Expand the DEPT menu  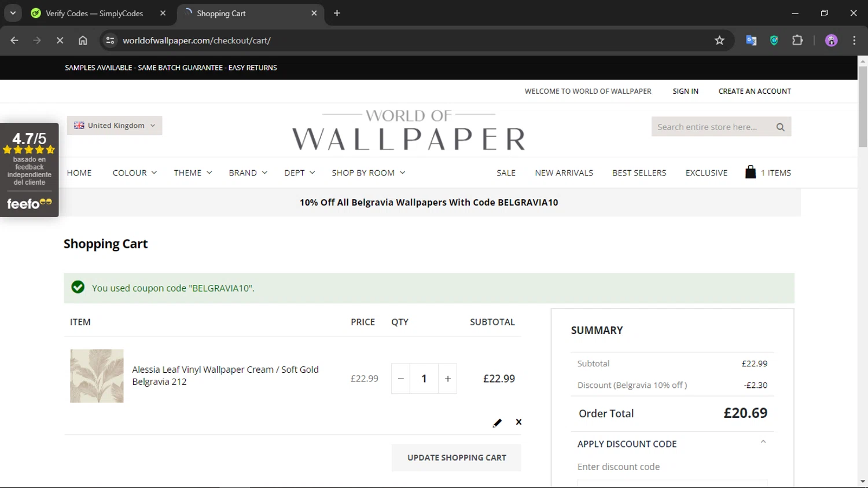pos(299,173)
